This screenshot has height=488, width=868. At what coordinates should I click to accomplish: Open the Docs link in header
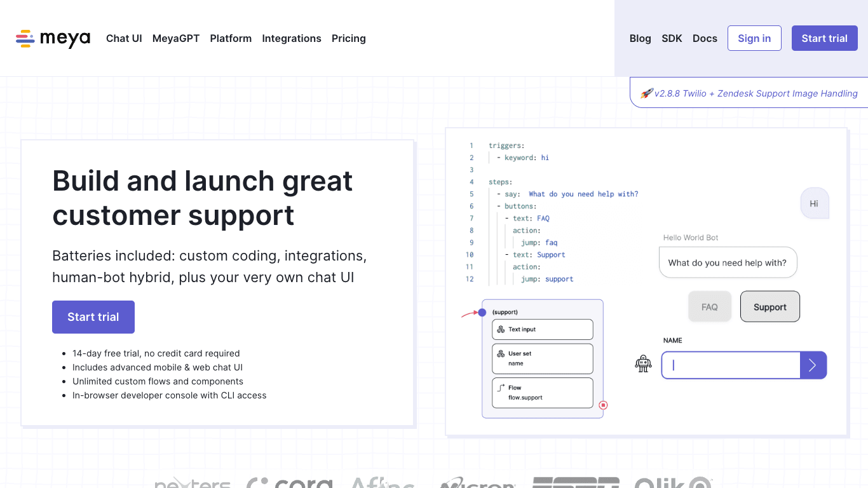[705, 38]
